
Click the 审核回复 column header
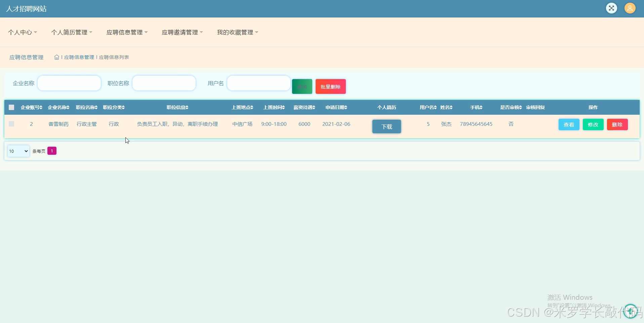coord(535,107)
